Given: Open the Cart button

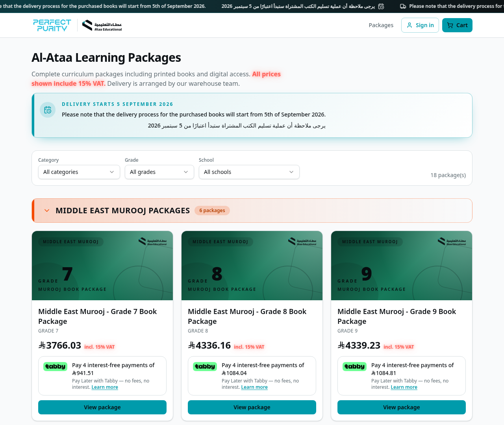Looking at the screenshot, I should pos(457,25).
